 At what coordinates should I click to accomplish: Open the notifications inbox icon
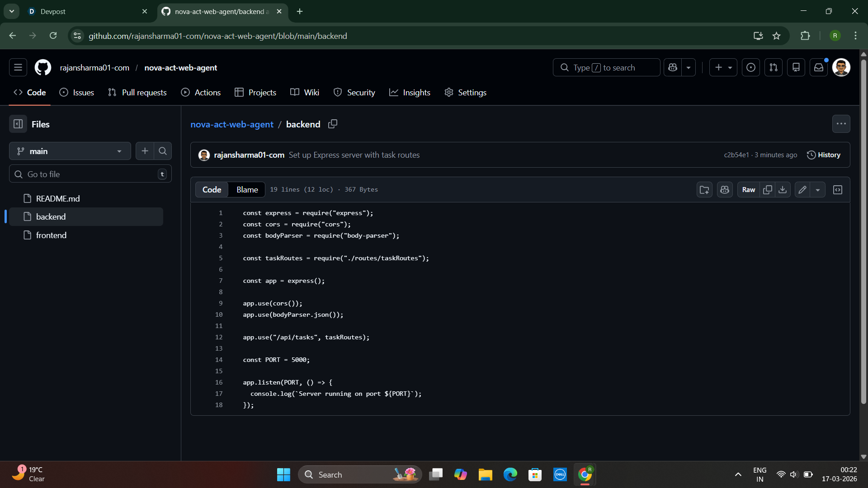pos(819,67)
